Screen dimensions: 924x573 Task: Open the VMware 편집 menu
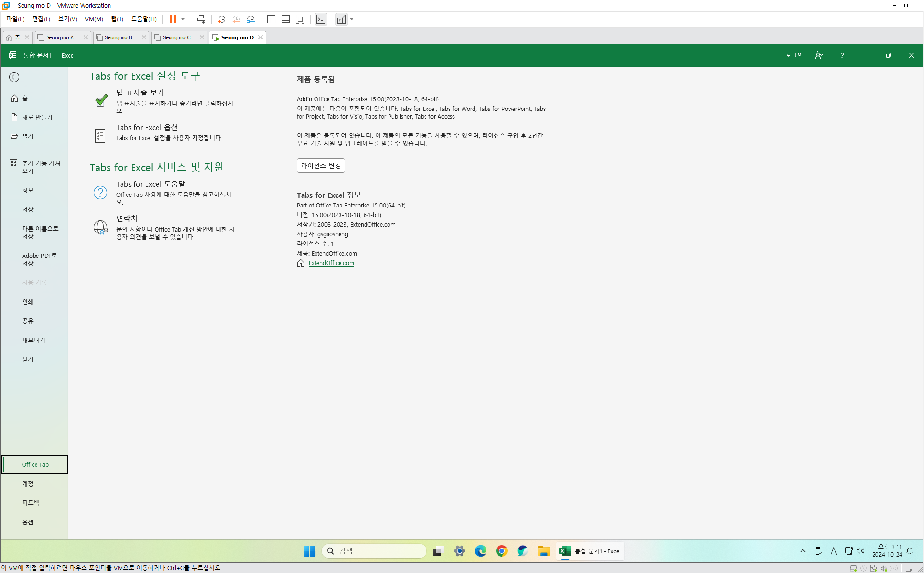pyautogui.click(x=41, y=19)
